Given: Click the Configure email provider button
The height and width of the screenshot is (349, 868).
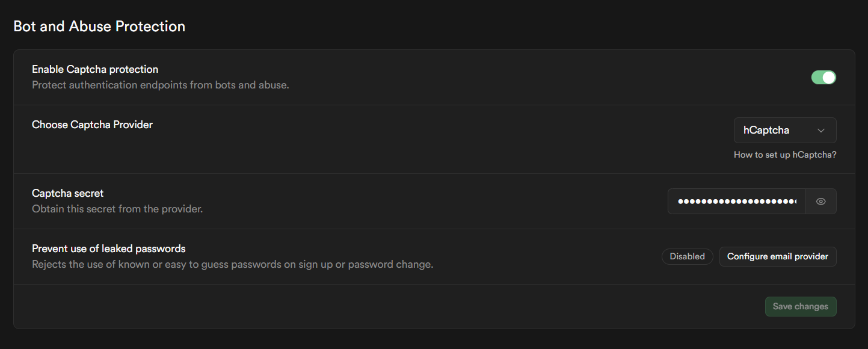Looking at the screenshot, I should click(777, 256).
